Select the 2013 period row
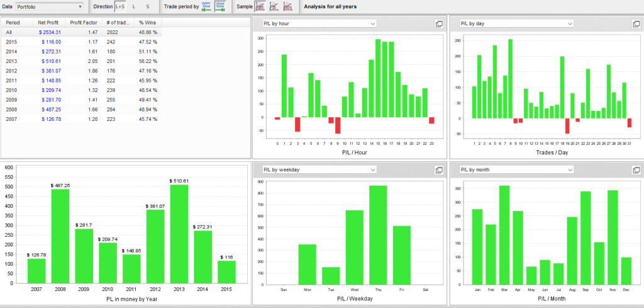The image size is (644, 308). tap(80, 61)
